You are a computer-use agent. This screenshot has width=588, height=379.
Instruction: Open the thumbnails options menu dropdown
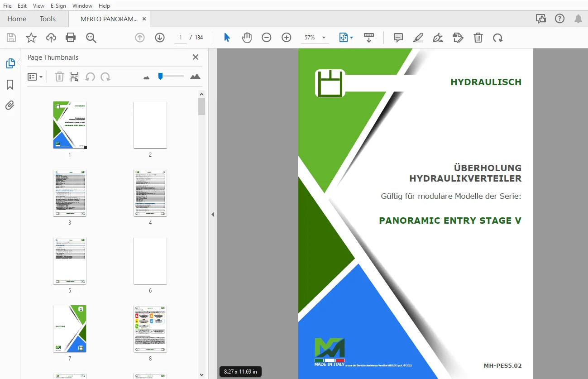click(35, 77)
